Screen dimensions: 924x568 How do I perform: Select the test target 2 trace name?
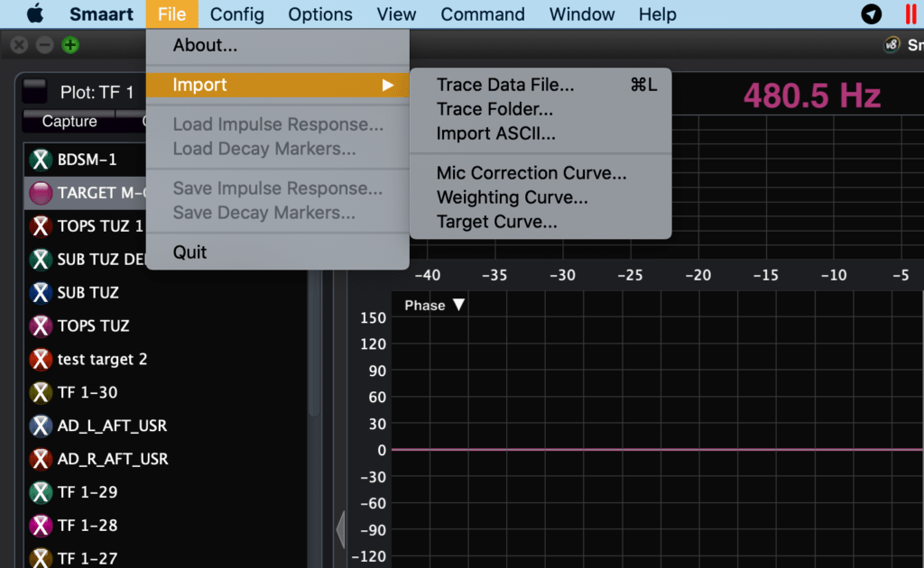102,359
